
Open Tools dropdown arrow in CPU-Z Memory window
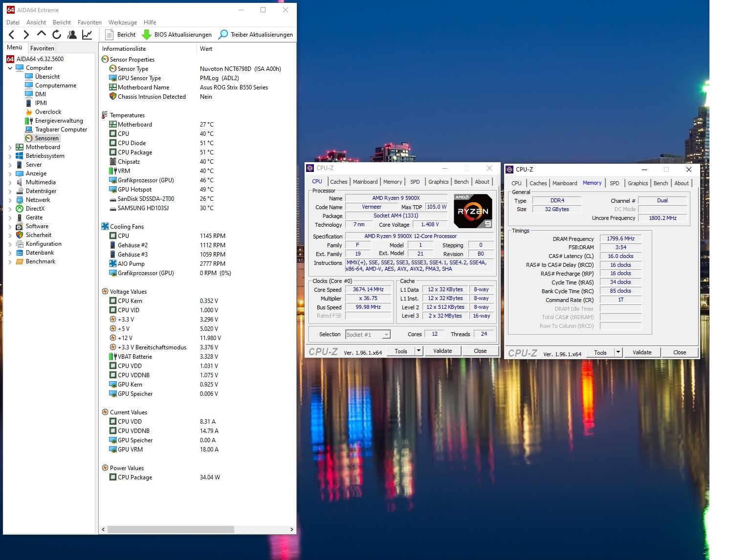tap(618, 352)
